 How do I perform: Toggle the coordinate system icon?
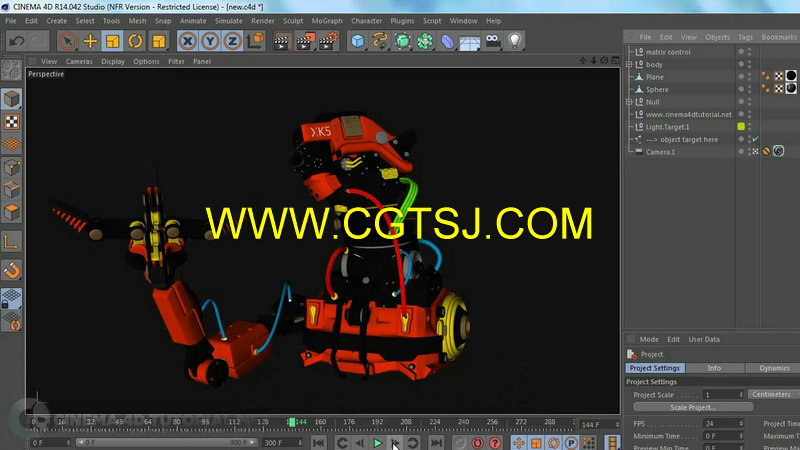256,41
